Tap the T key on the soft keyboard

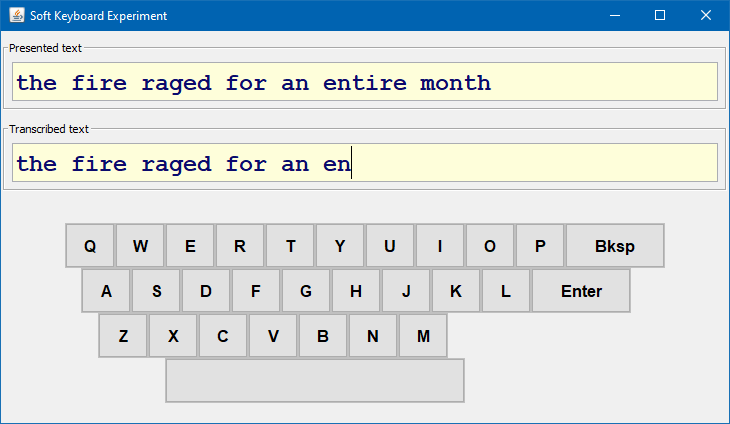[x=290, y=246]
